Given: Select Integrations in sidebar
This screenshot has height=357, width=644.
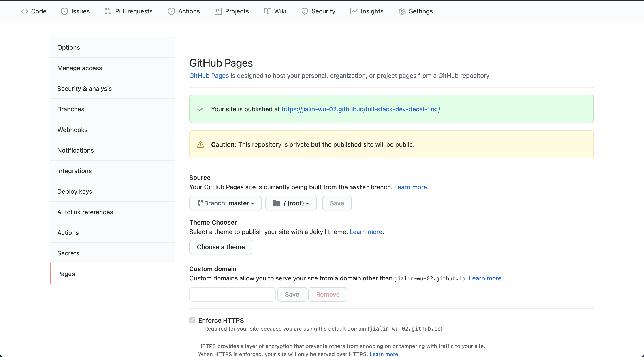Looking at the screenshot, I should pos(112,171).
